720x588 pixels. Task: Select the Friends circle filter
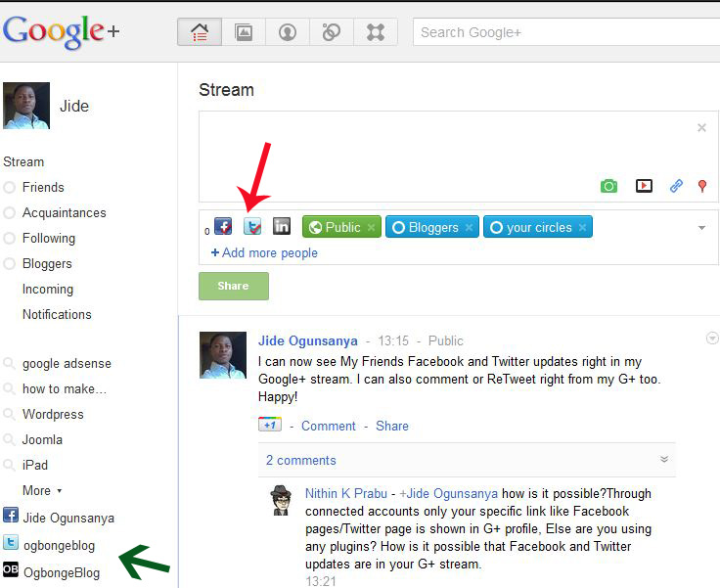(x=43, y=188)
